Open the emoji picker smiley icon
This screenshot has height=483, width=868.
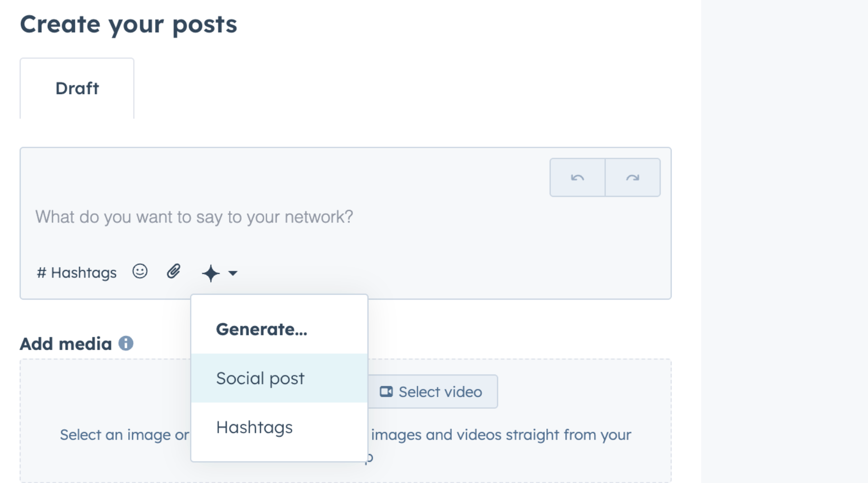140,272
